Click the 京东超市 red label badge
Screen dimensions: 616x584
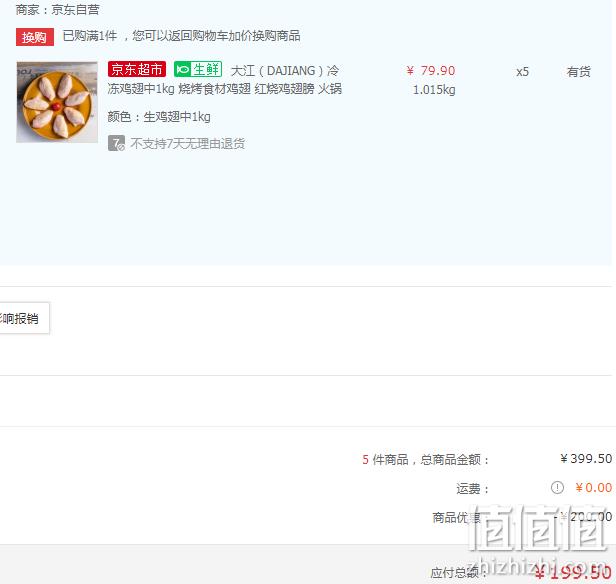[x=136, y=69]
